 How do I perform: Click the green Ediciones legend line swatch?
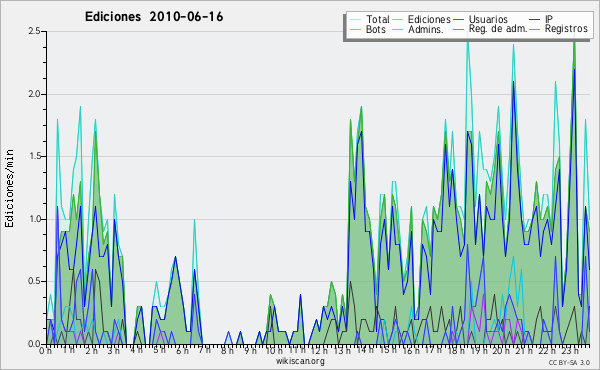(x=398, y=19)
